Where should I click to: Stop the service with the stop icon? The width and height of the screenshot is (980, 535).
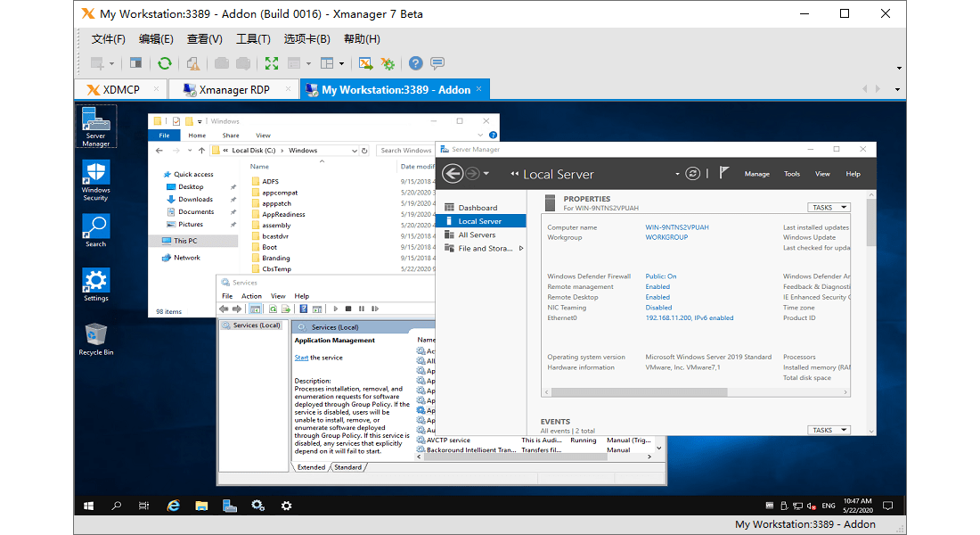[x=348, y=309]
